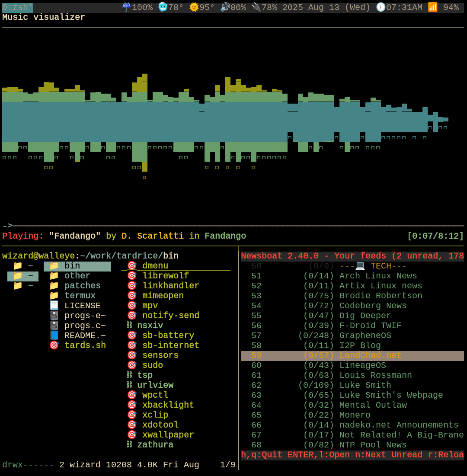Select the other folder entry
467x476 pixels.
coord(77,276)
